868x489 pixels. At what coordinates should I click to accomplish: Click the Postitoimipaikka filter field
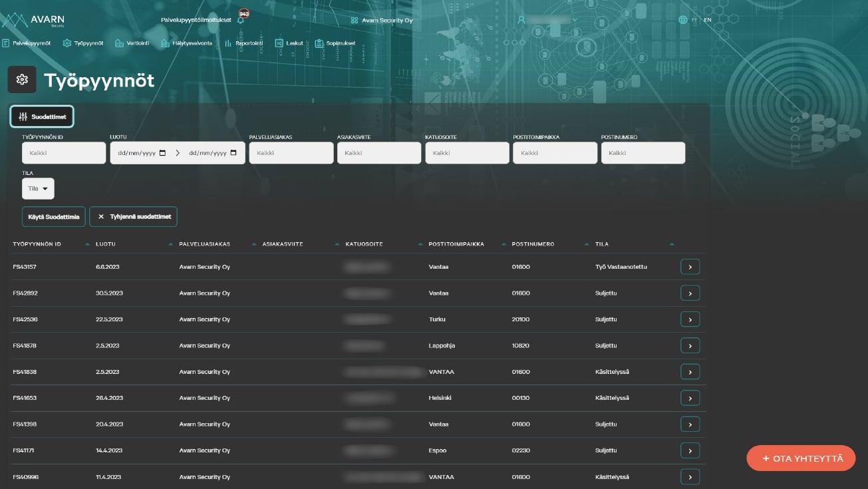(555, 153)
